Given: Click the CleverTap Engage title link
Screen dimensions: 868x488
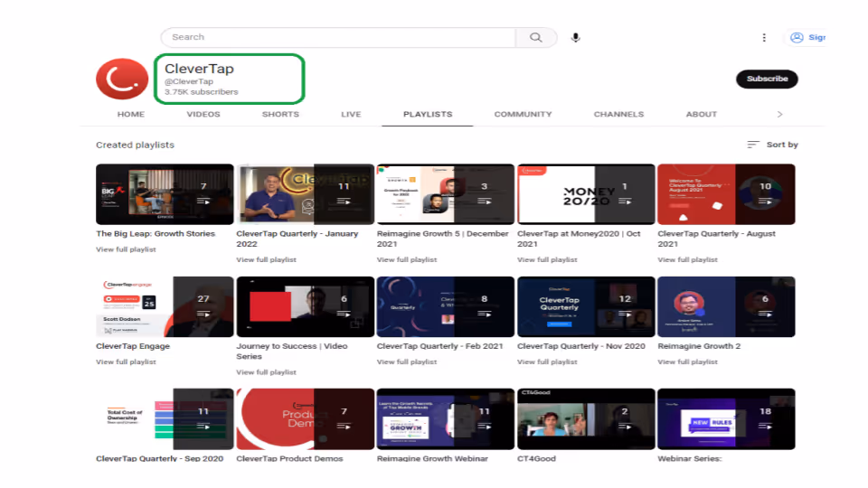Looking at the screenshot, I should point(133,346).
